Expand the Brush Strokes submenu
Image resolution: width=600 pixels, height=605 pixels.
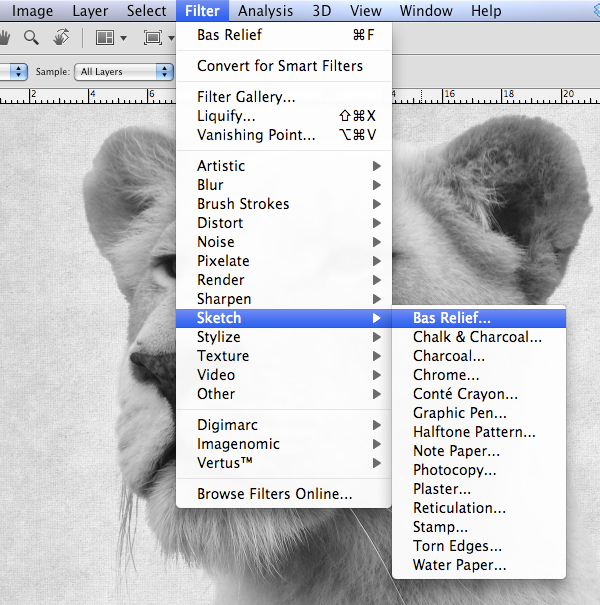(x=284, y=204)
